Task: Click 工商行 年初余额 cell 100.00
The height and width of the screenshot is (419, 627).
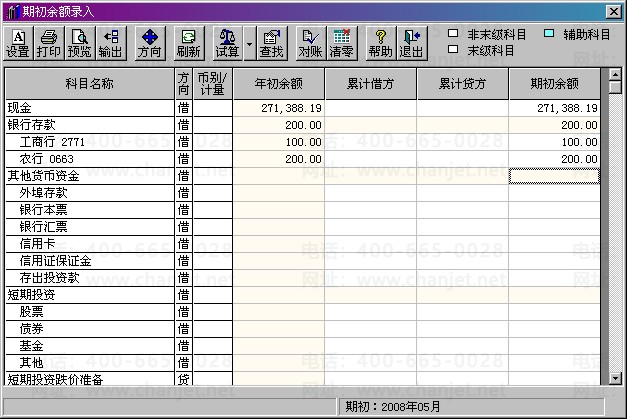Action: pos(279,142)
